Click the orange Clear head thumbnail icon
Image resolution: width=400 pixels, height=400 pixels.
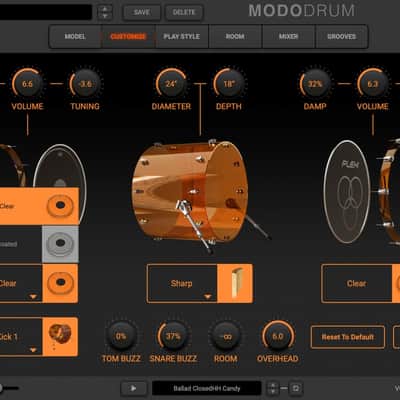coord(60,284)
